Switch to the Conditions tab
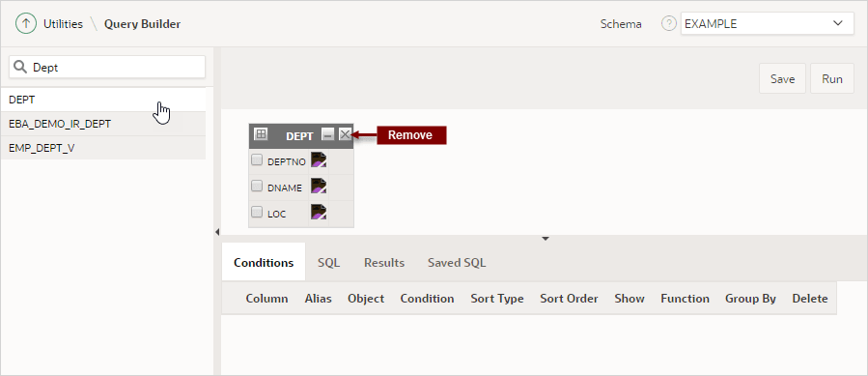 click(x=264, y=262)
